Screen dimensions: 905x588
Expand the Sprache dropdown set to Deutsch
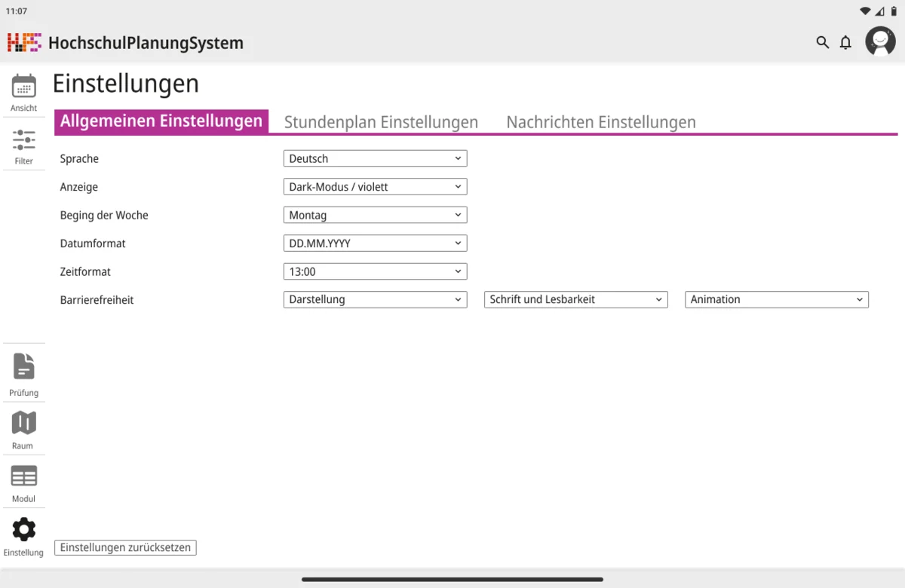pos(375,159)
